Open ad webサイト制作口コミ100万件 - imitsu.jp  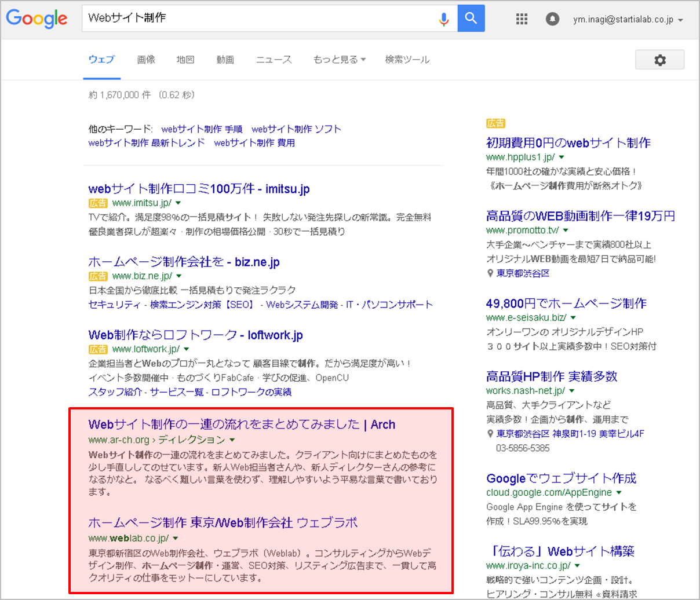199,189
